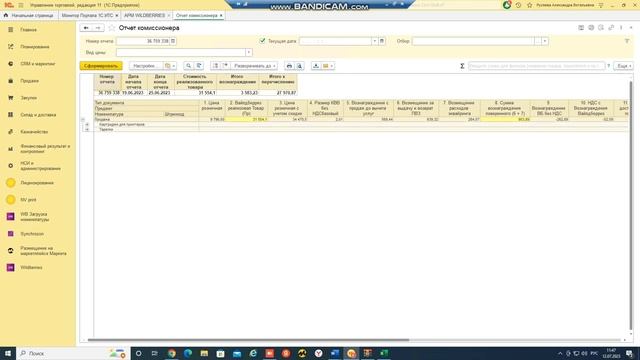Click the Казначейство treasury icon
The height and width of the screenshot is (360, 640).
click(11, 132)
